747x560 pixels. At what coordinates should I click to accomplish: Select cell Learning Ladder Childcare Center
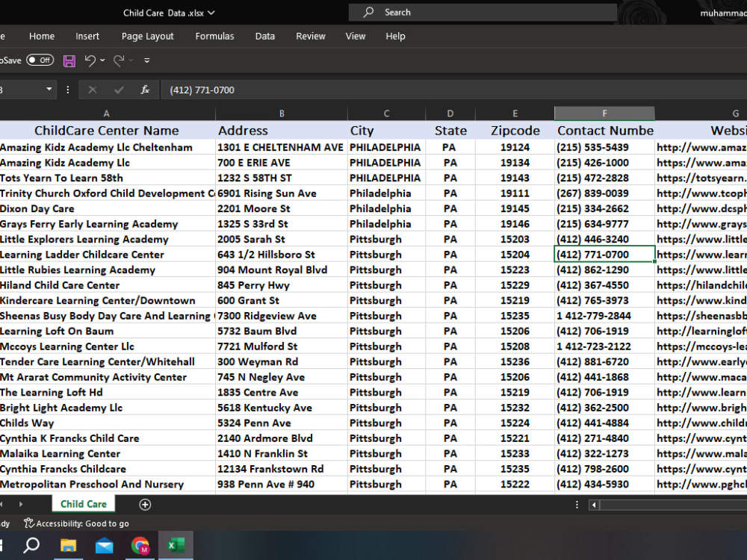point(107,255)
